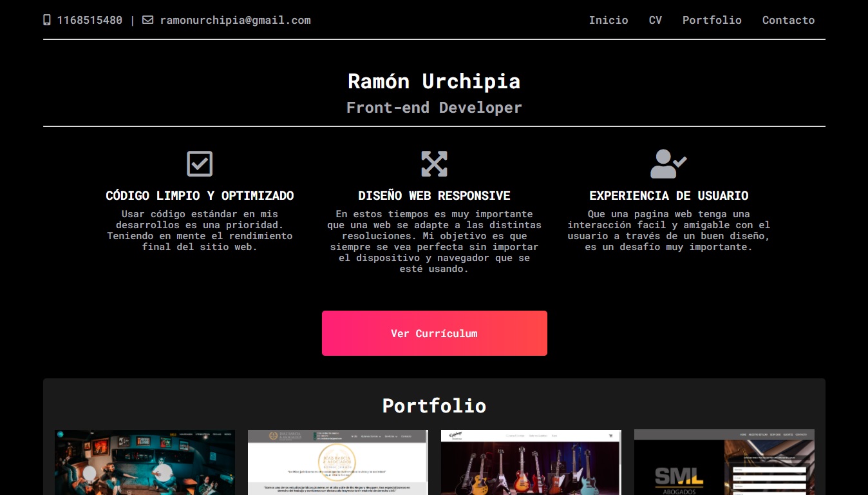Click the checkbox icon above Código Limpio

pyautogui.click(x=200, y=164)
